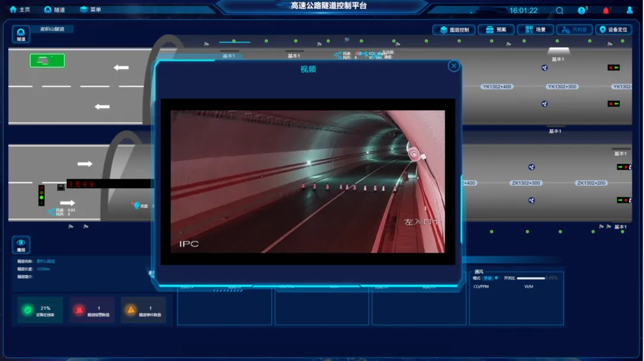Go to the 主页 home tab
Viewport: 644px width, 361px height.
point(20,10)
